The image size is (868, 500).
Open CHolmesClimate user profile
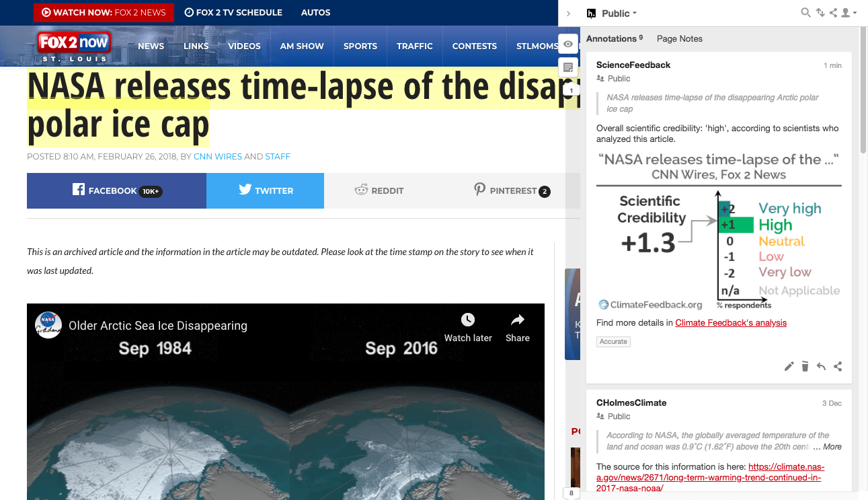[x=631, y=402]
